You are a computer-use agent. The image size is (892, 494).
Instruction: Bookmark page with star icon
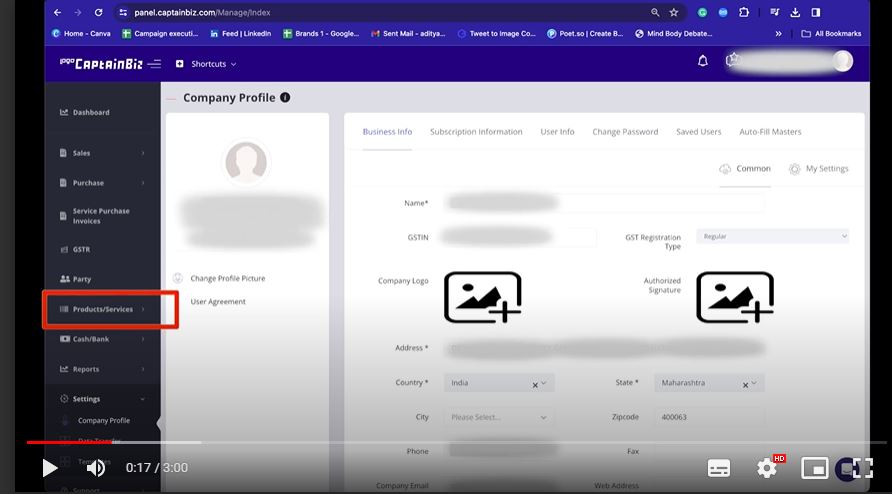674,12
